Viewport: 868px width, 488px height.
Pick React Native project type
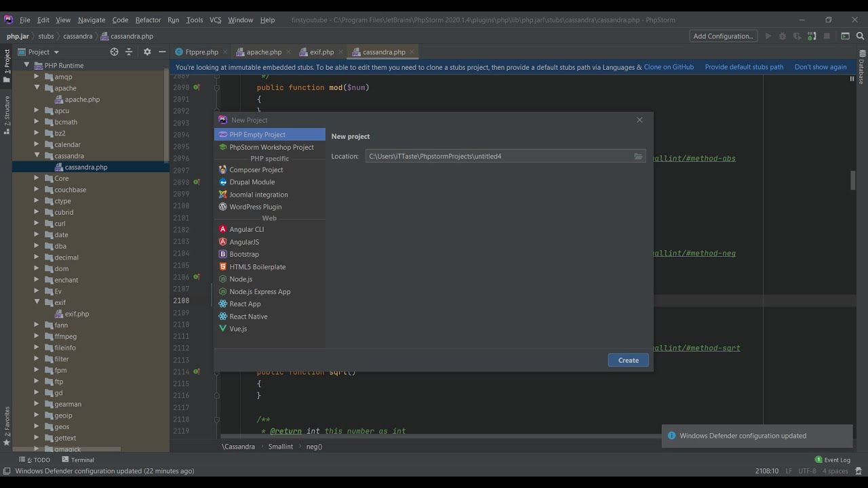coord(270,317)
